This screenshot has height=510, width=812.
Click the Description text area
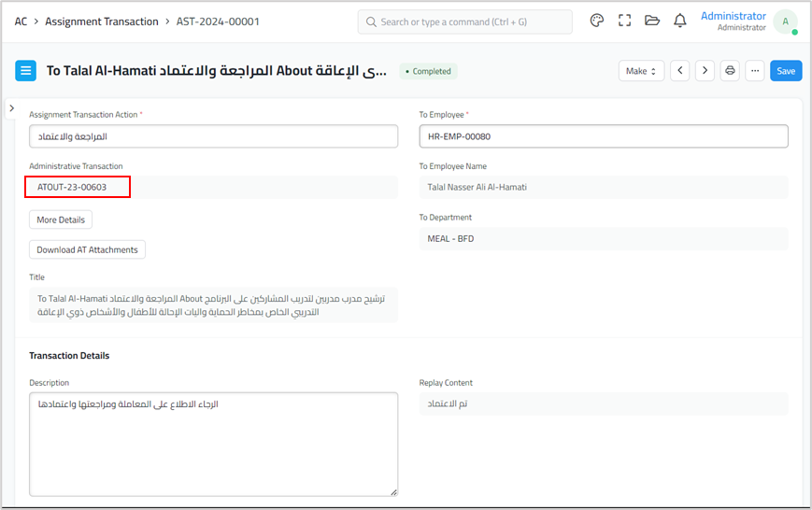tap(213, 444)
